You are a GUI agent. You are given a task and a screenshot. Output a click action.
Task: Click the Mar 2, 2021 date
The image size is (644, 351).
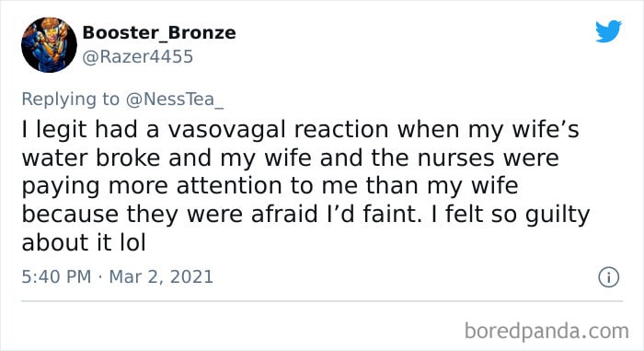(161, 277)
